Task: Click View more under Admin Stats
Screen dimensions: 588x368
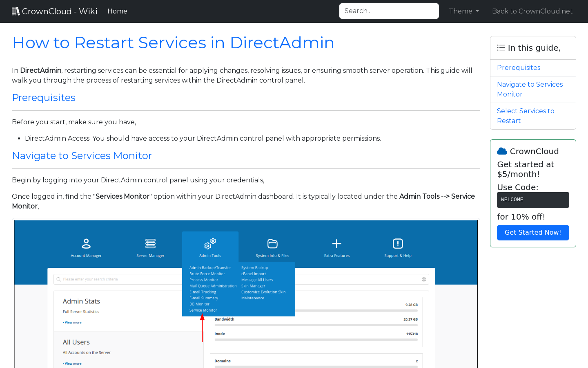Action: click(72, 322)
